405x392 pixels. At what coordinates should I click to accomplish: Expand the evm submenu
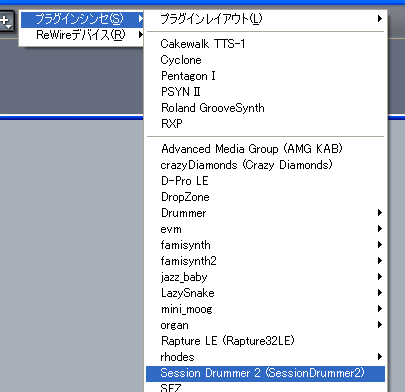265,229
